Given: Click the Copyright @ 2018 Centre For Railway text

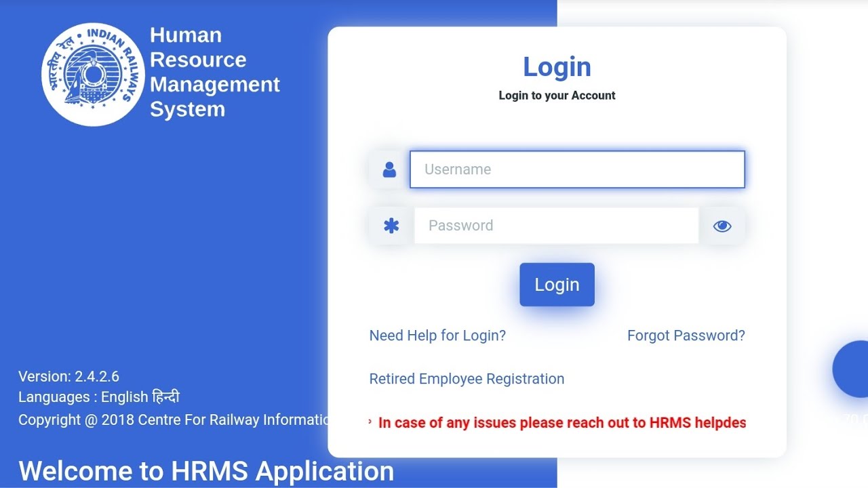Looking at the screenshot, I should point(174,420).
